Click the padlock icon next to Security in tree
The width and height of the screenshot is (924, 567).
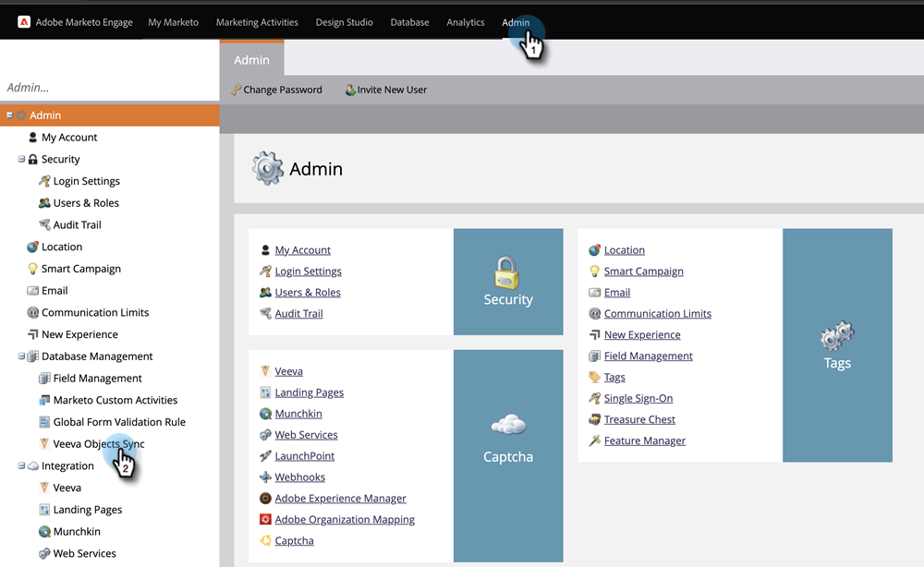pos(33,159)
